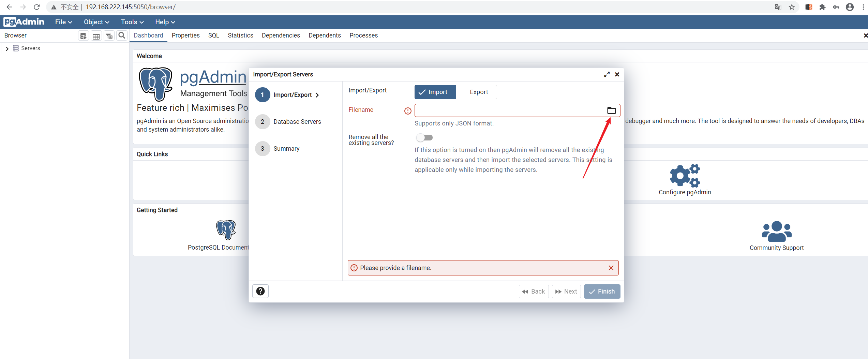Open the Tools menu dropdown
This screenshot has width=868, height=359.
point(132,22)
